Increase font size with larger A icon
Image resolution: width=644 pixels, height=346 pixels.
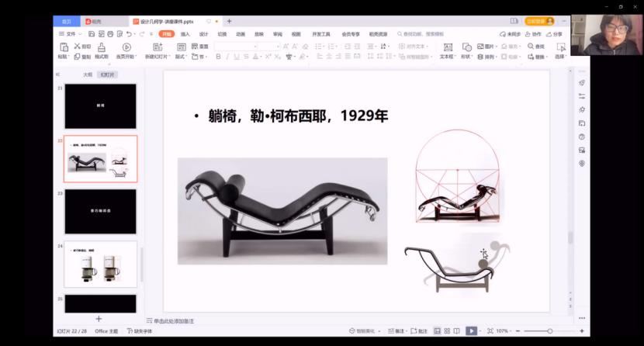286,47
